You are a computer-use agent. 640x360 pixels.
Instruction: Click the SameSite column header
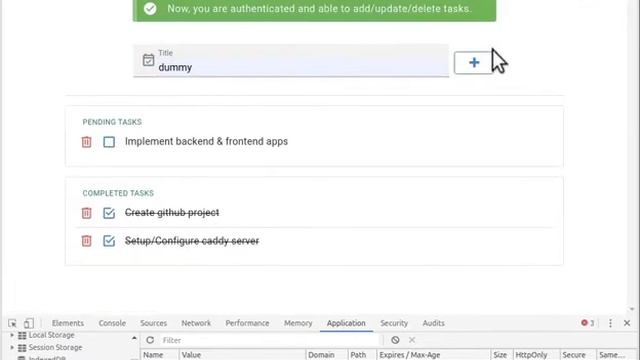pyautogui.click(x=615, y=355)
